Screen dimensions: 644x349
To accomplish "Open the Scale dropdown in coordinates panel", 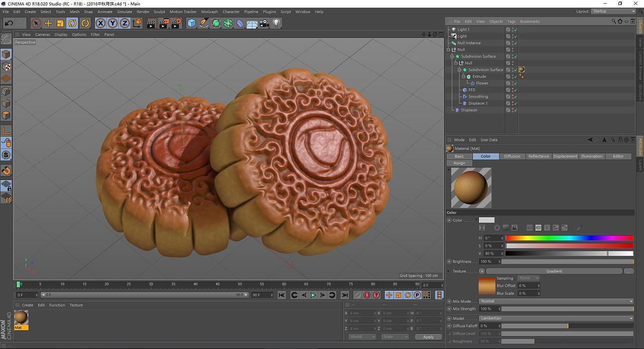I will point(395,337).
